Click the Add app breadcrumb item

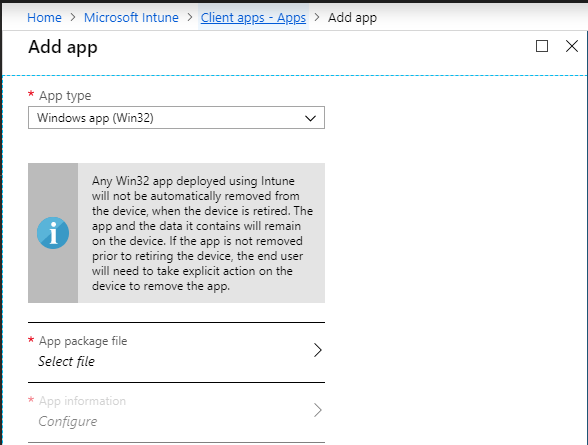click(352, 18)
